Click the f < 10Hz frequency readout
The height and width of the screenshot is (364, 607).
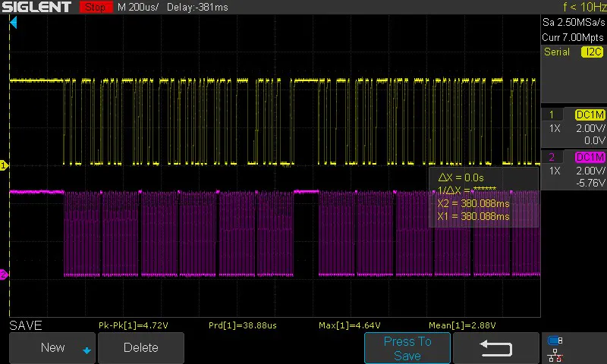[x=584, y=7]
